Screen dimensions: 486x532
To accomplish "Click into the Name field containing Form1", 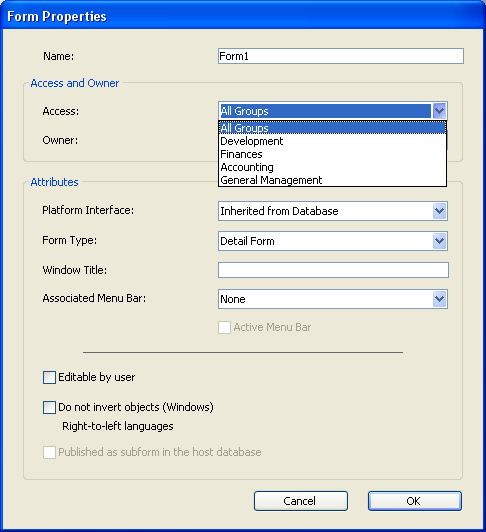I will (341, 56).
